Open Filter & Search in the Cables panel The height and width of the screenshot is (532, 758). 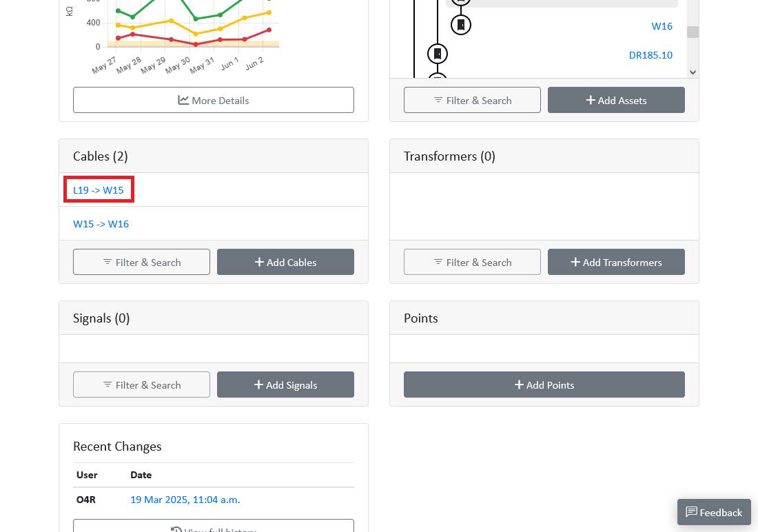142,262
